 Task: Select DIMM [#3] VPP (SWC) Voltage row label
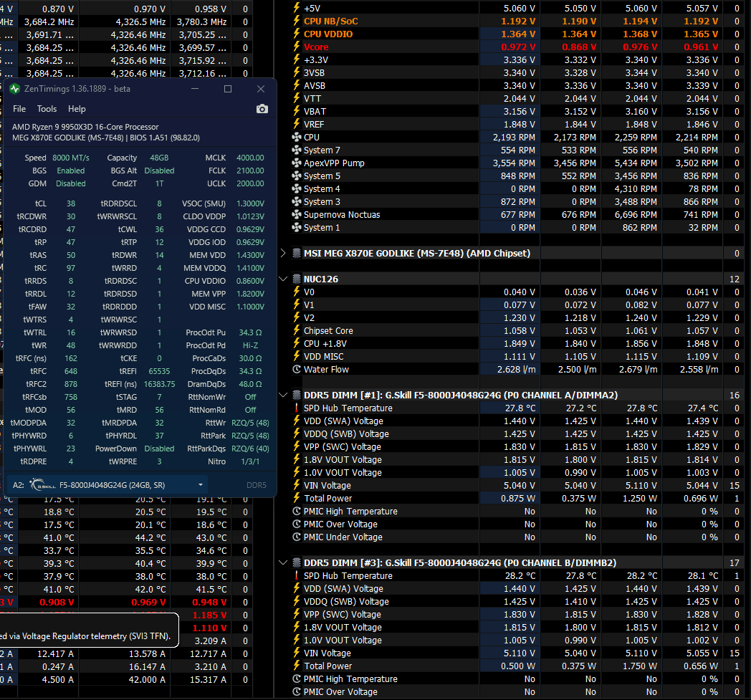point(343,615)
